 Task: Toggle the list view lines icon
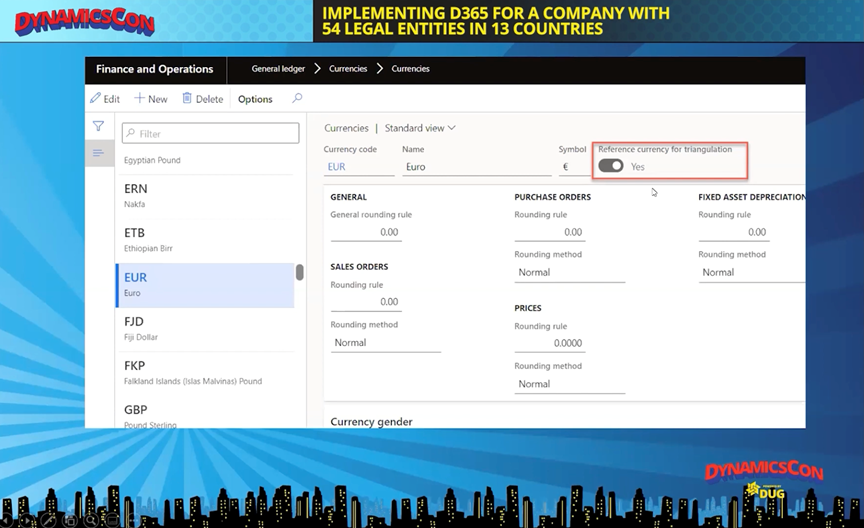(98, 153)
